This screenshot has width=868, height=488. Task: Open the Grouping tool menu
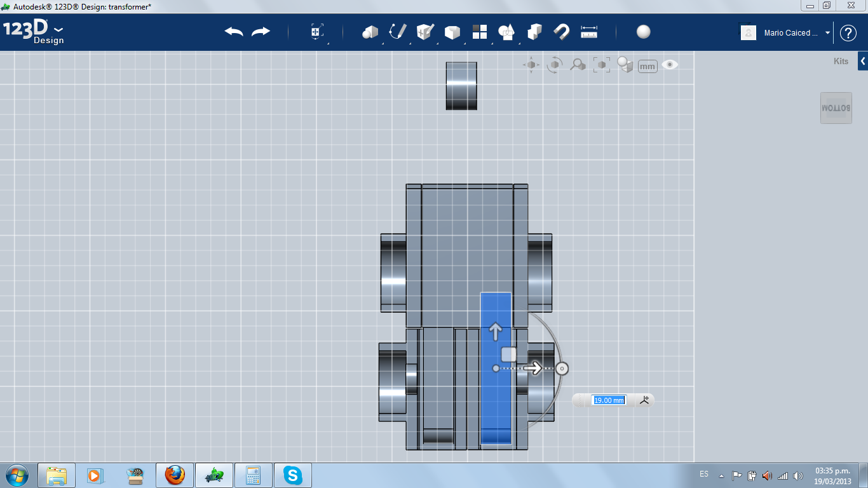pyautogui.click(x=507, y=32)
